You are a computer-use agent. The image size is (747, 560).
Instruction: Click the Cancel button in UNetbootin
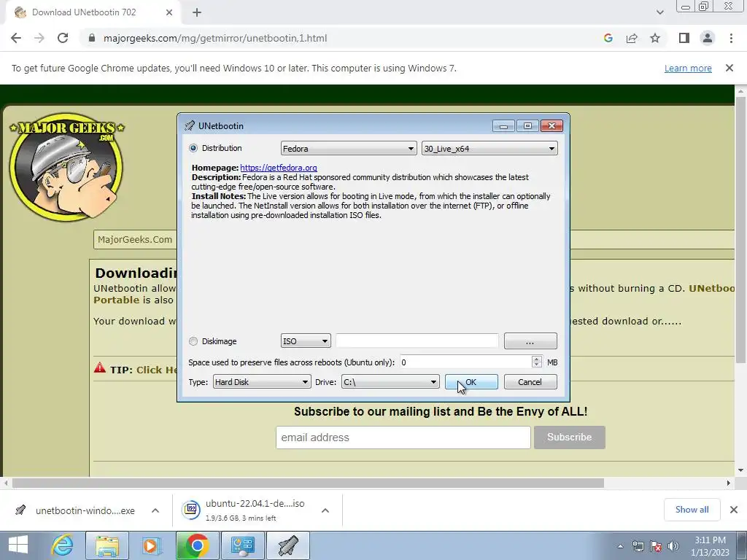(530, 382)
